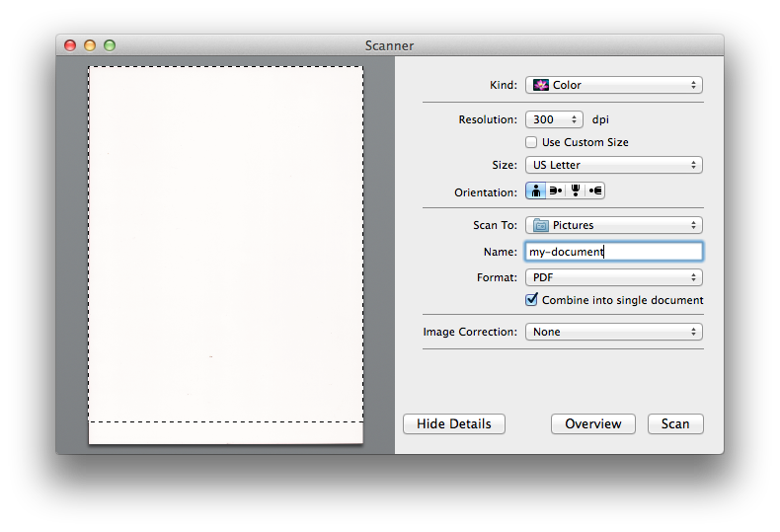
Task: Open the Resolution 300 dropdown
Action: tap(554, 119)
